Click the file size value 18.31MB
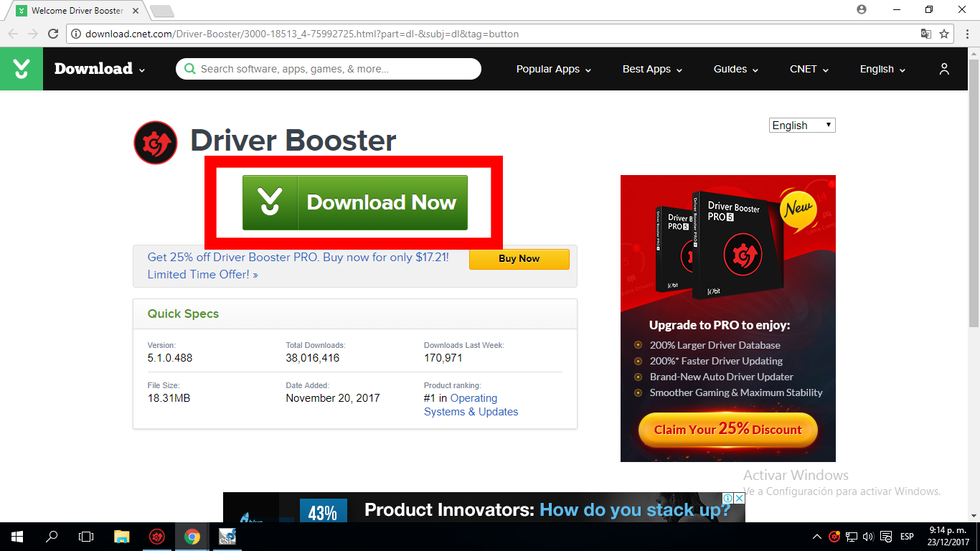Image resolution: width=980 pixels, height=551 pixels. tap(169, 398)
